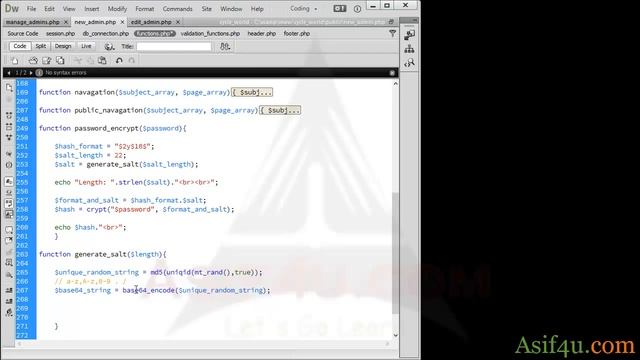Toggle Word Wrap in coding toolbar

click(9, 203)
